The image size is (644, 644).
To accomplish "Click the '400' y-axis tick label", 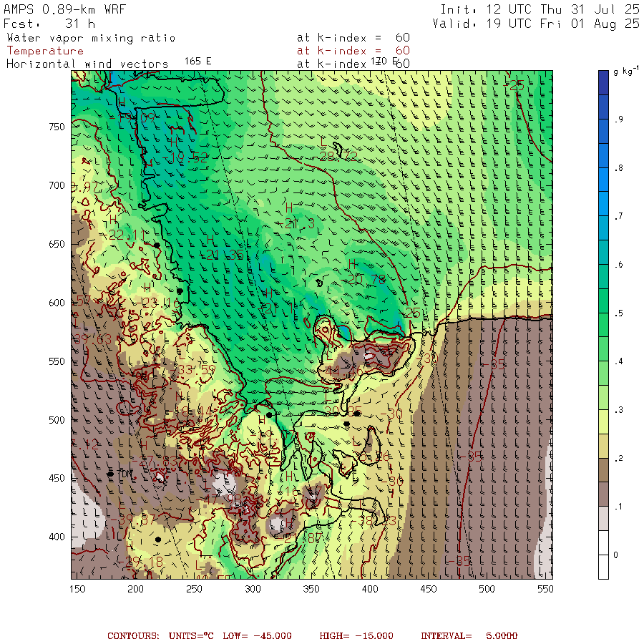I will tap(57, 537).
